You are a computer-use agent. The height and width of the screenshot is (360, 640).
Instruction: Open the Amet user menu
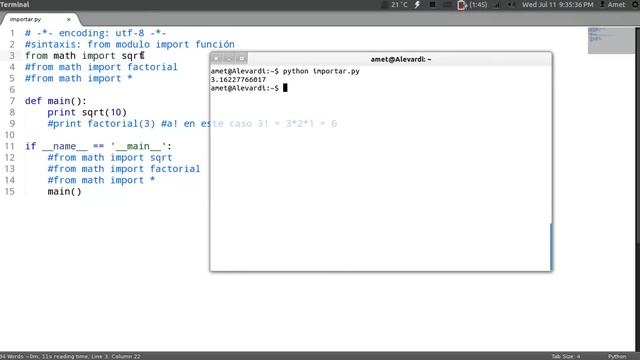click(612, 4)
